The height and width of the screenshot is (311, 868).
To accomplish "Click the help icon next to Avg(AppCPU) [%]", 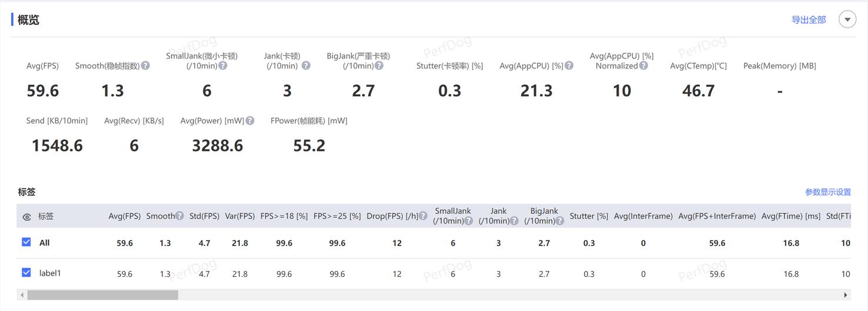I will tap(569, 66).
